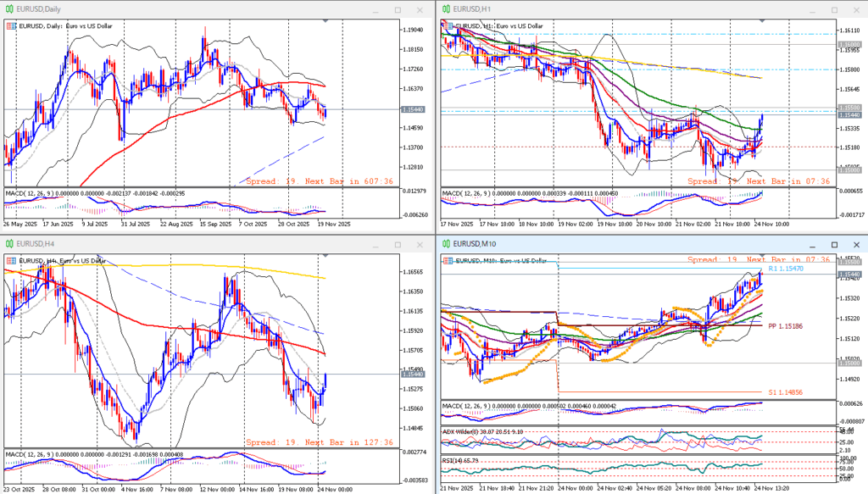Select the PP 1.15186 pivot line label
This screenshot has height=494, width=868.
click(785, 325)
